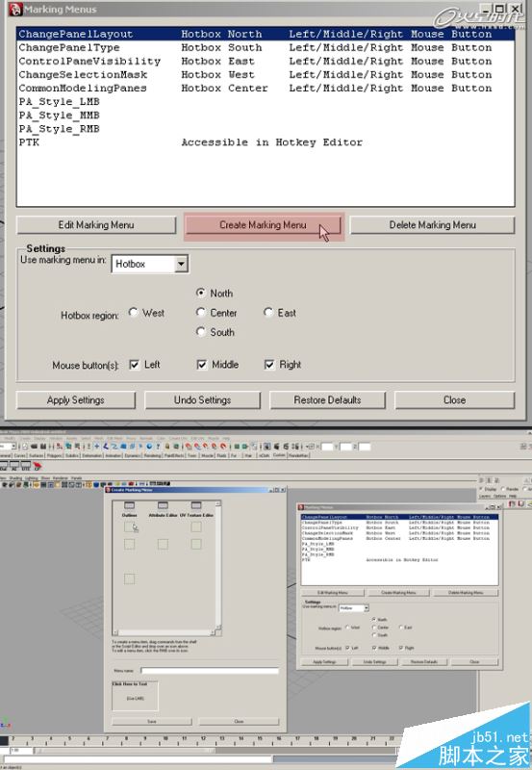Click Outliner icon in Create Marking Menu window
Screen dimensions: 532x770
pyautogui.click(x=130, y=506)
